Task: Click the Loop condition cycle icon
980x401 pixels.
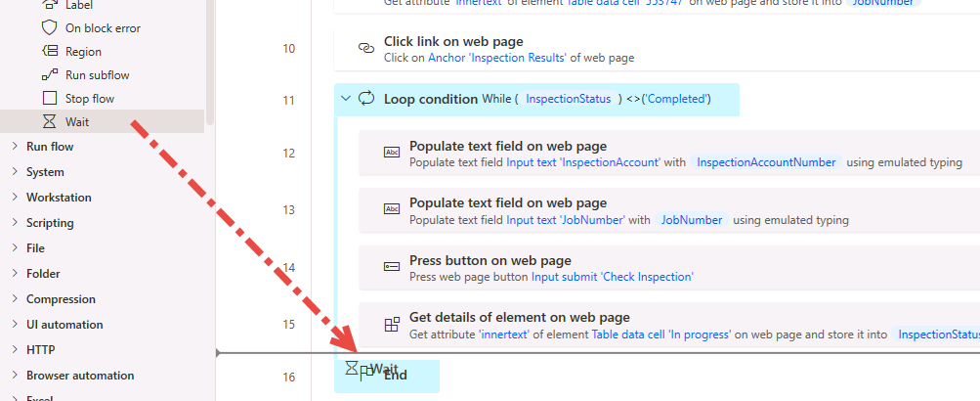Action: click(x=367, y=98)
